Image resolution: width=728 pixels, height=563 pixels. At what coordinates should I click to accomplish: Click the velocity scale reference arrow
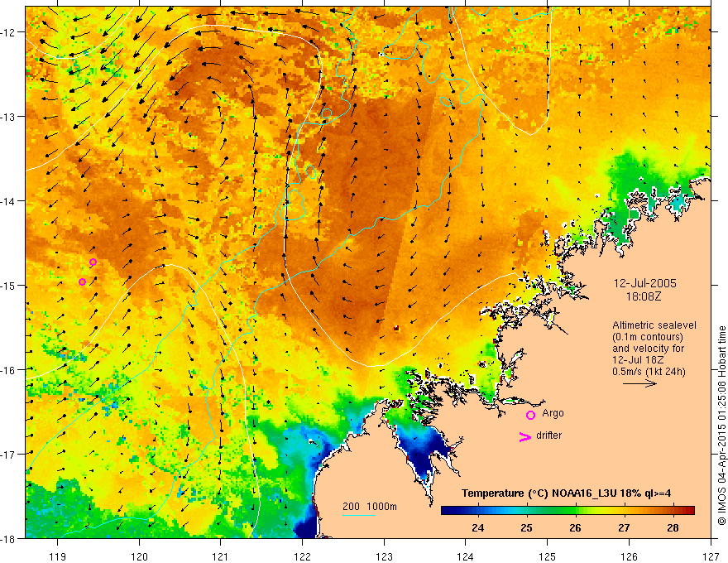point(639,383)
